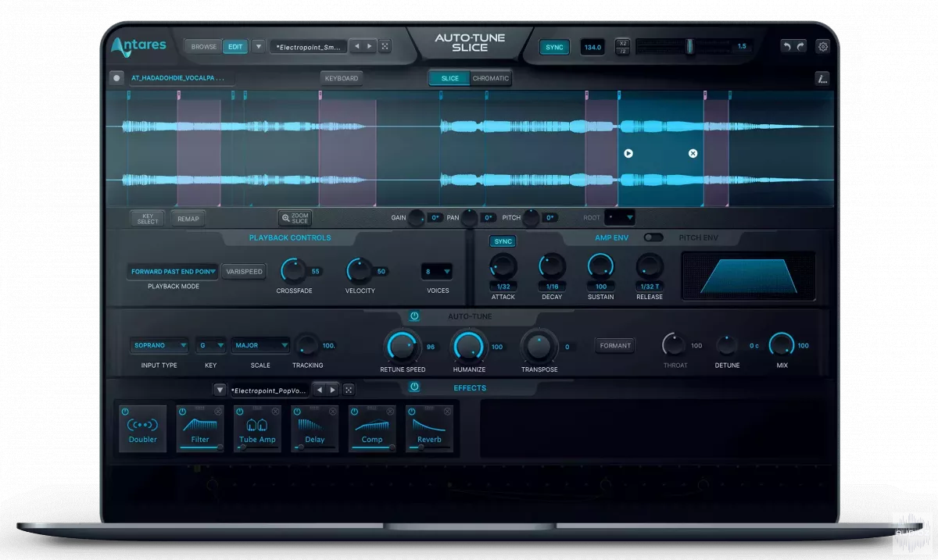
Task: Randomize the top preset with dice icon
Action: pos(385,47)
